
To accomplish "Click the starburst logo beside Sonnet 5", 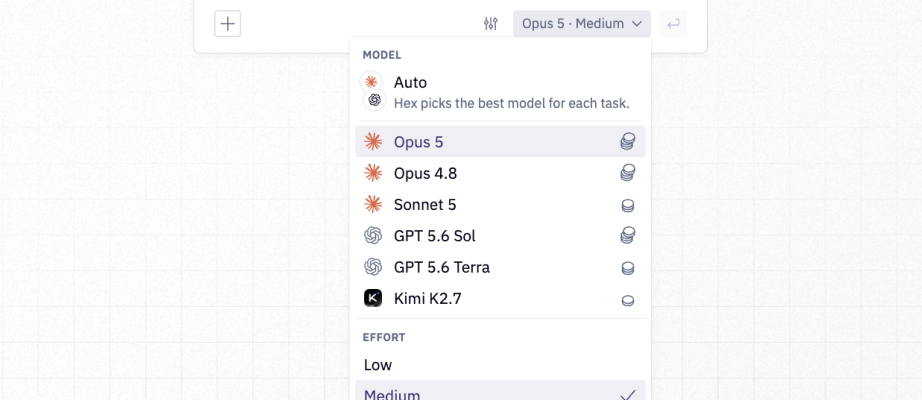I will [373, 205].
